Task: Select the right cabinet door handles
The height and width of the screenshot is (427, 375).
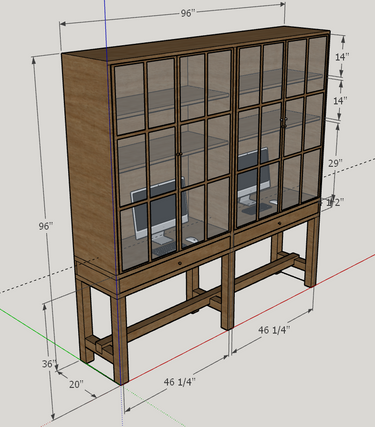Action: pos(283,122)
